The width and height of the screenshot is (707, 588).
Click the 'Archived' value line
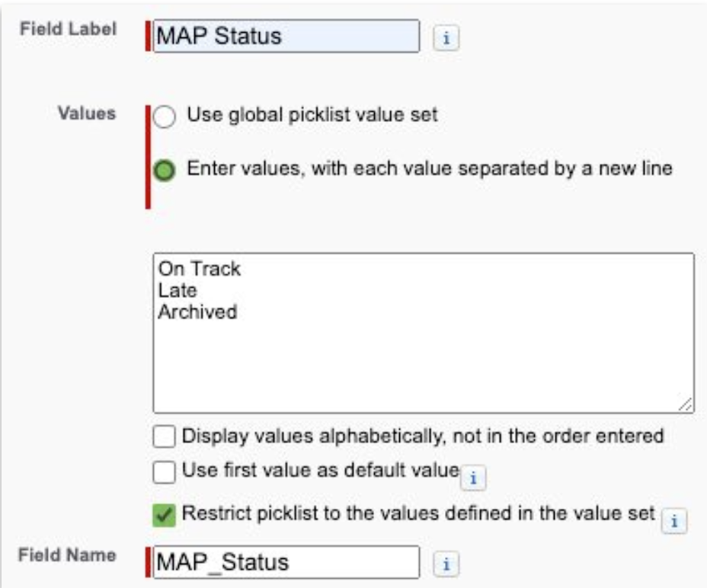(197, 312)
